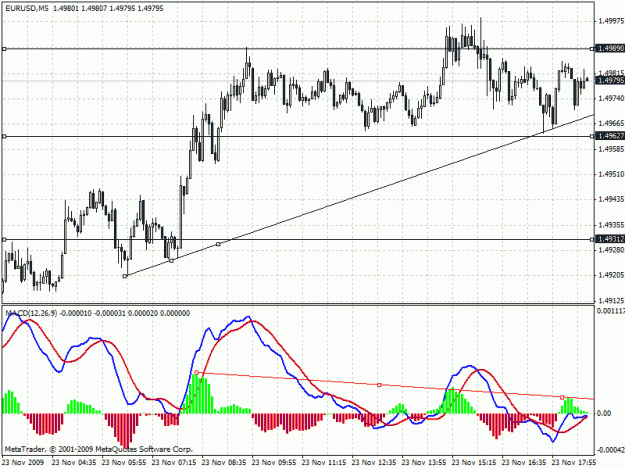Click the 1.49312 price level label

[x=610, y=239]
